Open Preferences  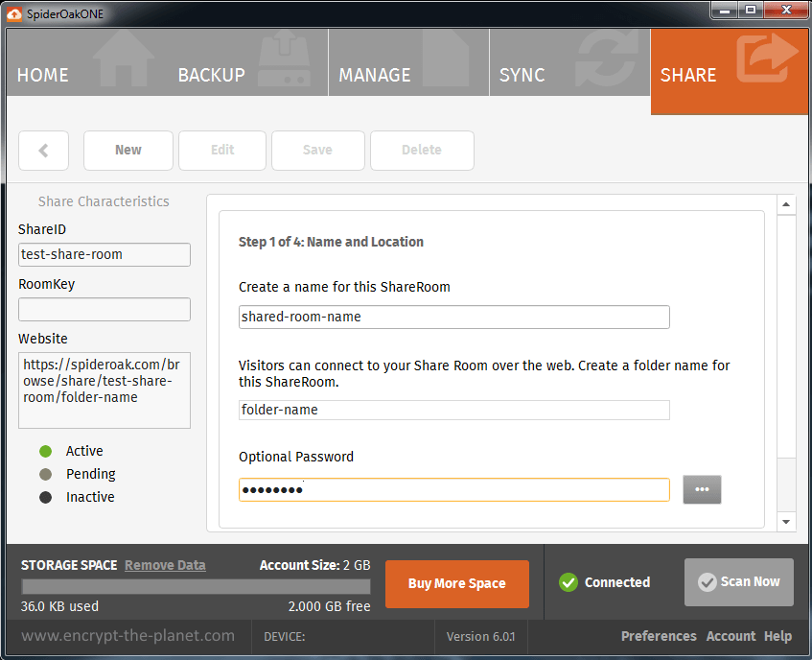tap(659, 636)
